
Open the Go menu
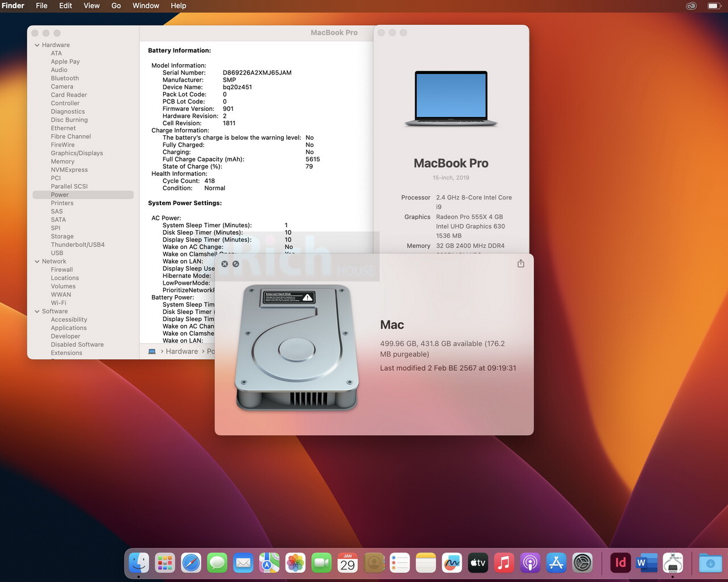116,6
